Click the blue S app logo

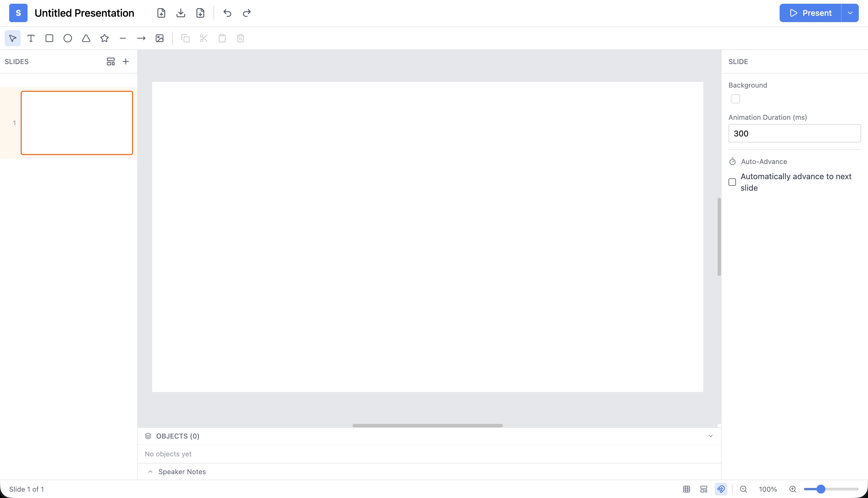[18, 13]
